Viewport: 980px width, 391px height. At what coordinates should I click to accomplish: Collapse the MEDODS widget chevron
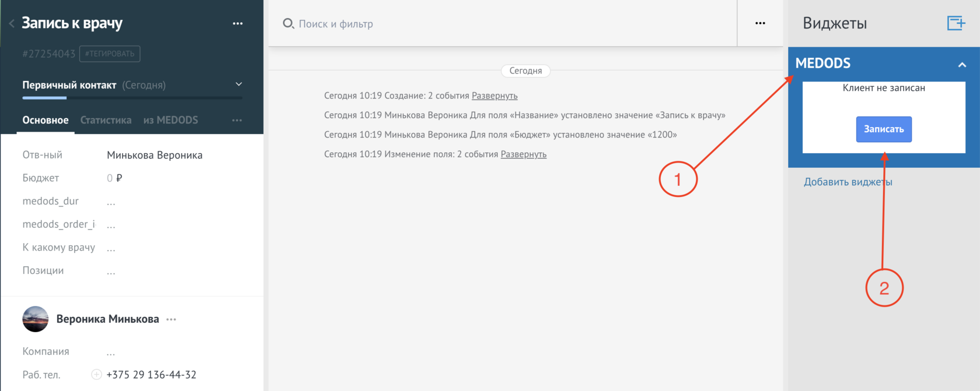click(x=962, y=65)
